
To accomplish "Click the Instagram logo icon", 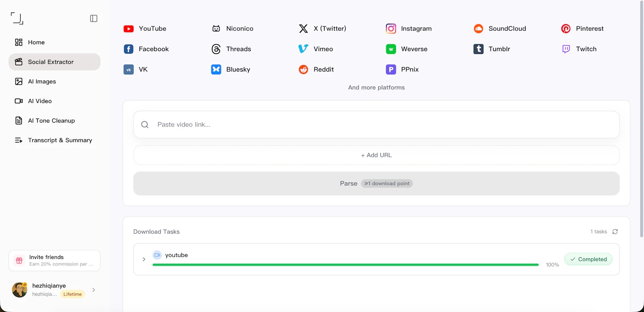I will [391, 29].
